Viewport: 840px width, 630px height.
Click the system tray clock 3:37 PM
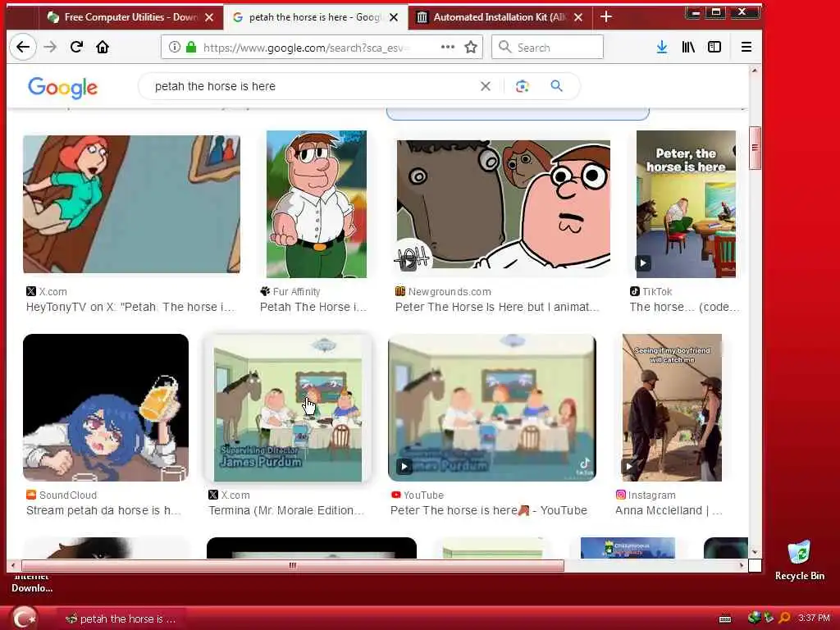(x=814, y=619)
